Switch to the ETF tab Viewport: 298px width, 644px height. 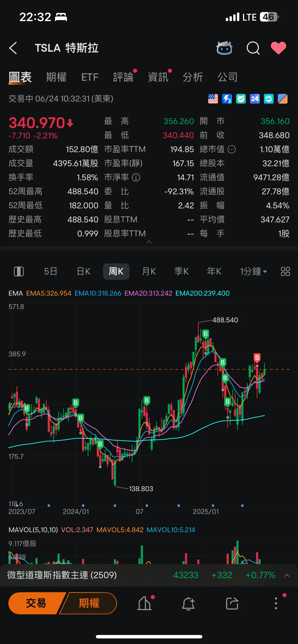coord(90,77)
